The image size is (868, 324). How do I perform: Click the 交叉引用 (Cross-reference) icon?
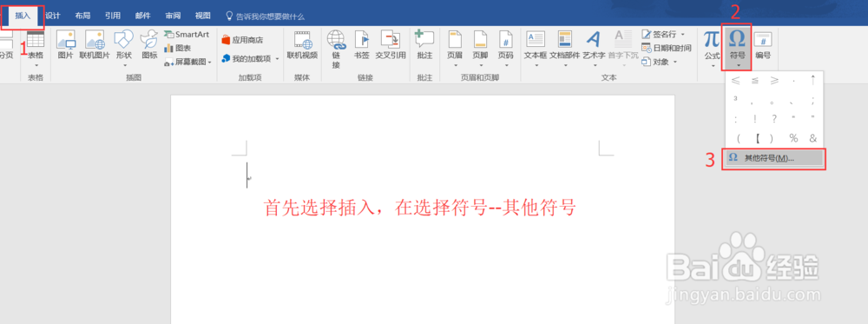pyautogui.click(x=391, y=45)
